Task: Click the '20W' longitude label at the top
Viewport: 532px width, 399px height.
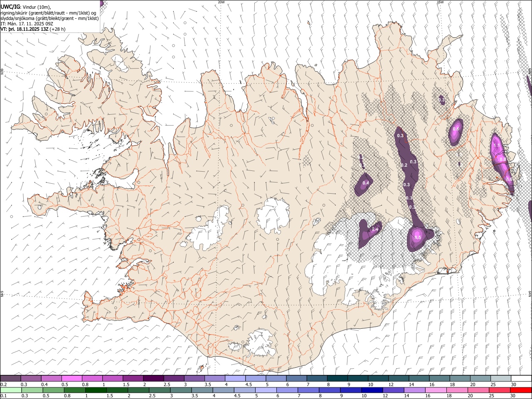Action: [x=221, y=2]
